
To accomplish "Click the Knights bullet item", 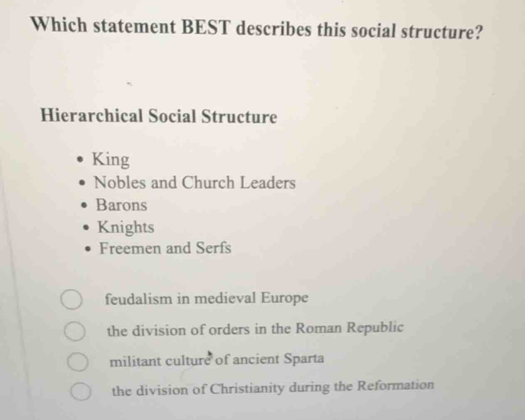I will [x=125, y=226].
